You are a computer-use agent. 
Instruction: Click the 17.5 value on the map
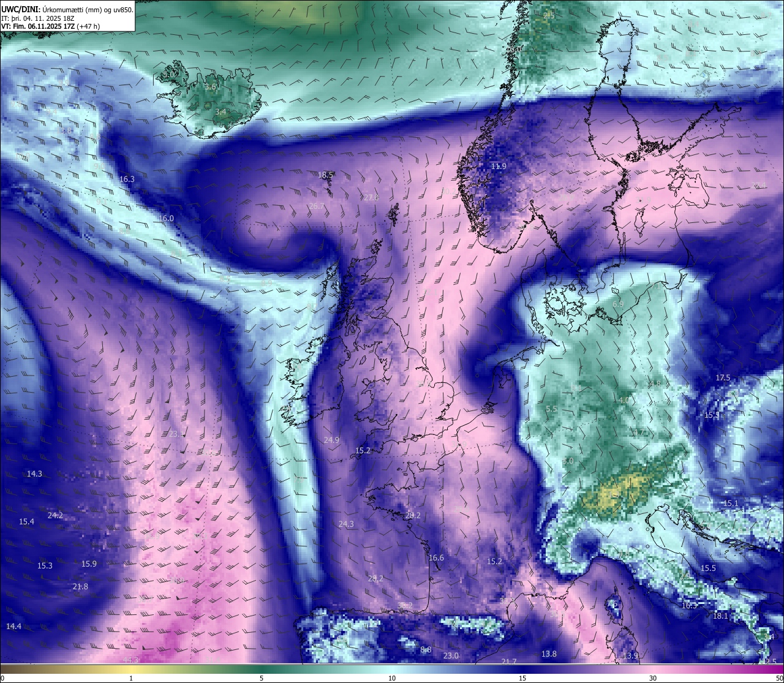[x=723, y=378]
